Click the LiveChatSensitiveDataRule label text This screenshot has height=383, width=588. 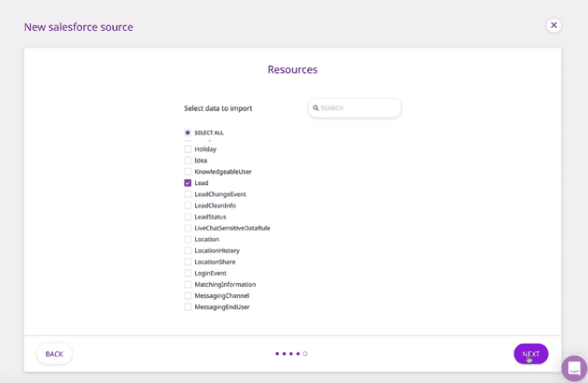232,228
